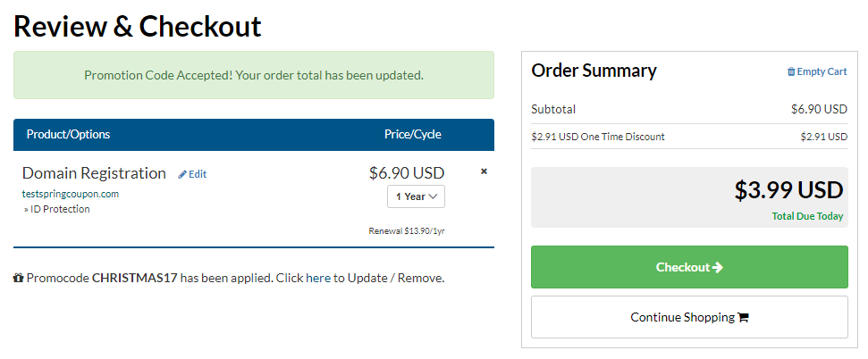Click the Continue Shopping button
Image resolution: width=868 pixels, height=359 pixels.
(689, 317)
